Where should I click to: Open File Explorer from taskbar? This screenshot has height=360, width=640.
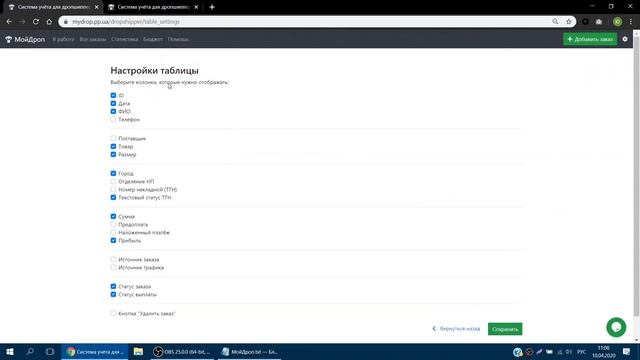coord(138,351)
